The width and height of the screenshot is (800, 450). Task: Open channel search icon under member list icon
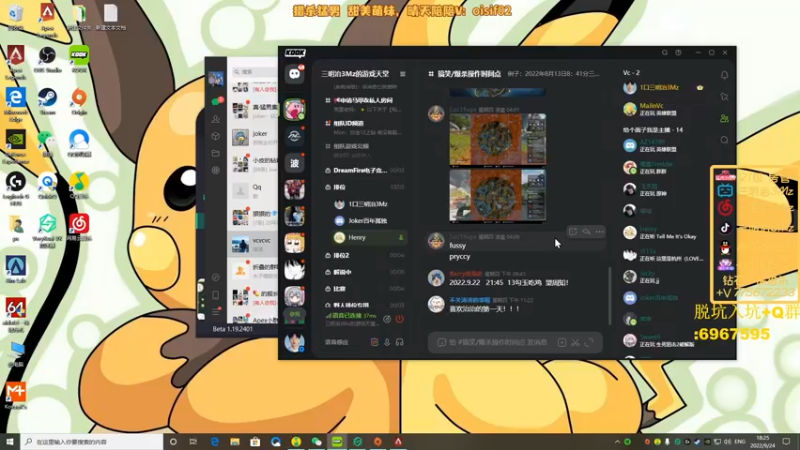[x=724, y=140]
